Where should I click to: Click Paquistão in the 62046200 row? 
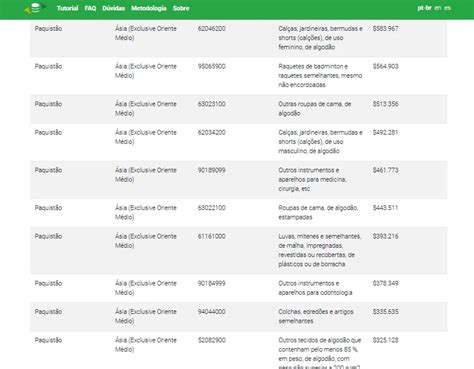(x=48, y=29)
